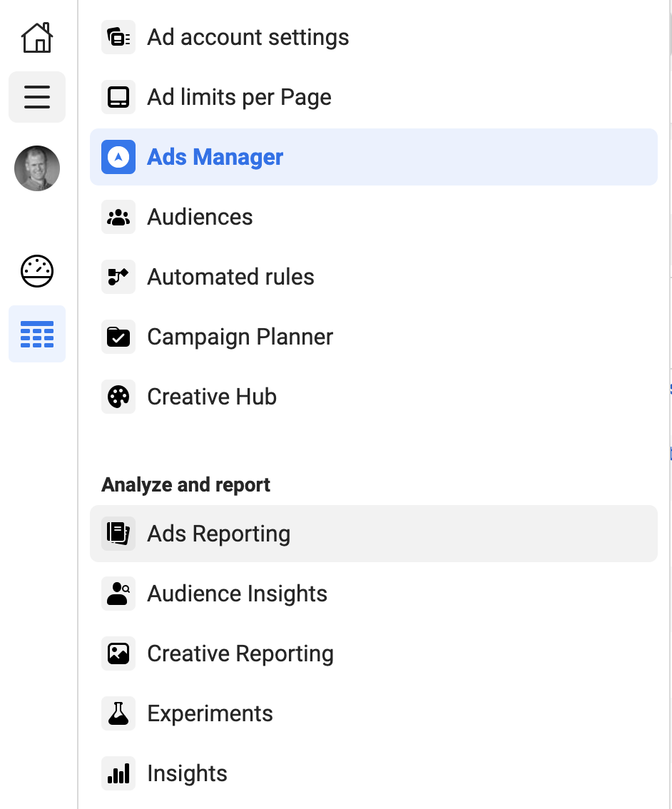Open Insights from the menu
The image size is (672, 809).
(373, 773)
